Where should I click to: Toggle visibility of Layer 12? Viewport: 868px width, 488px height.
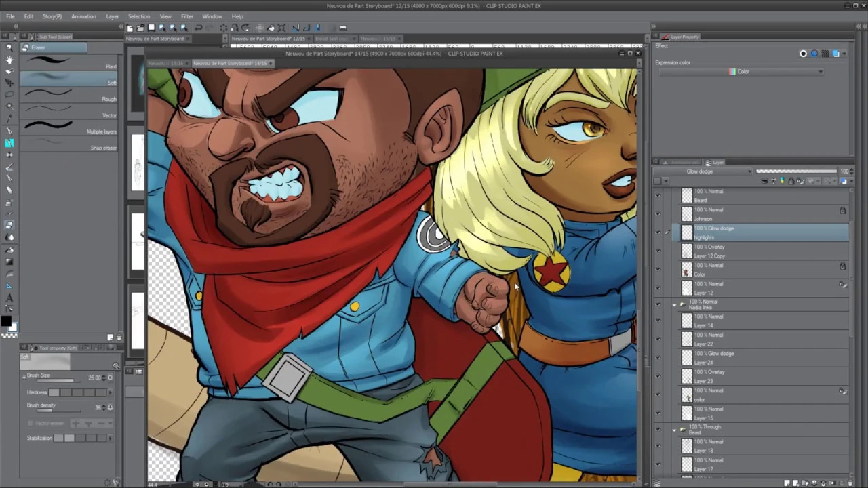pos(657,288)
